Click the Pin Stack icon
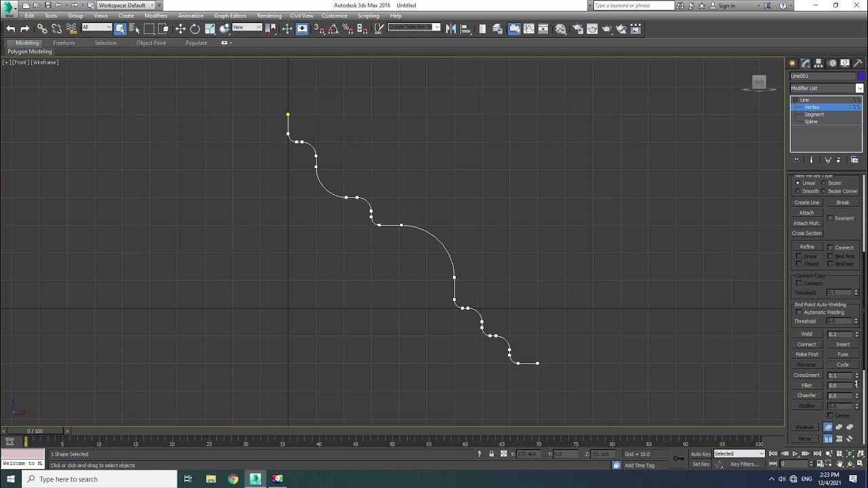The image size is (868, 488). (x=796, y=160)
